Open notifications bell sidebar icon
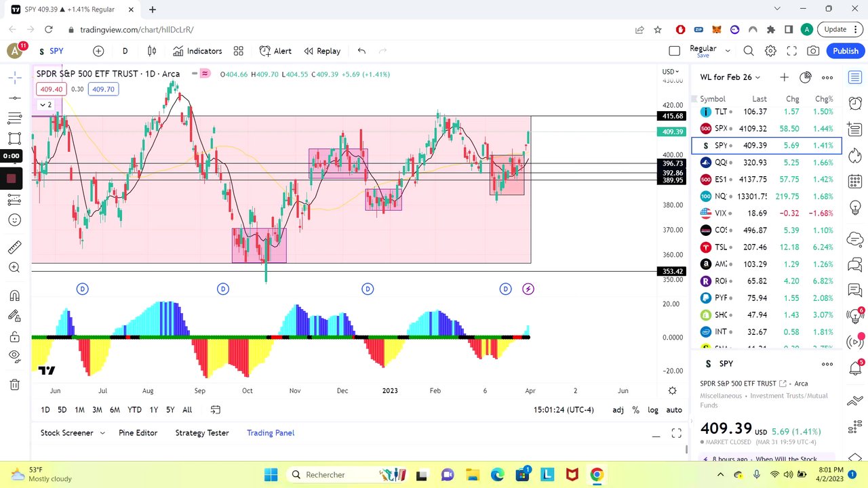 coord(855,368)
